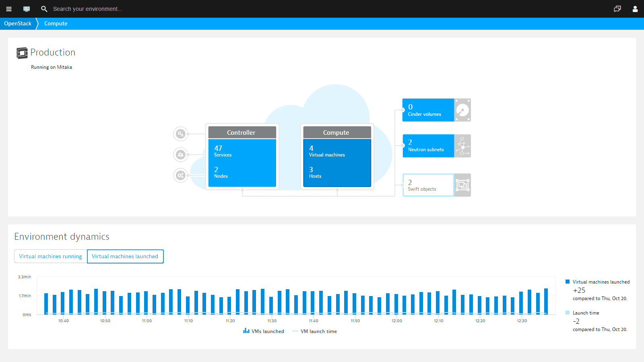Open the Cinder volumes tile
The width and height of the screenshot is (644, 362).
click(428, 110)
